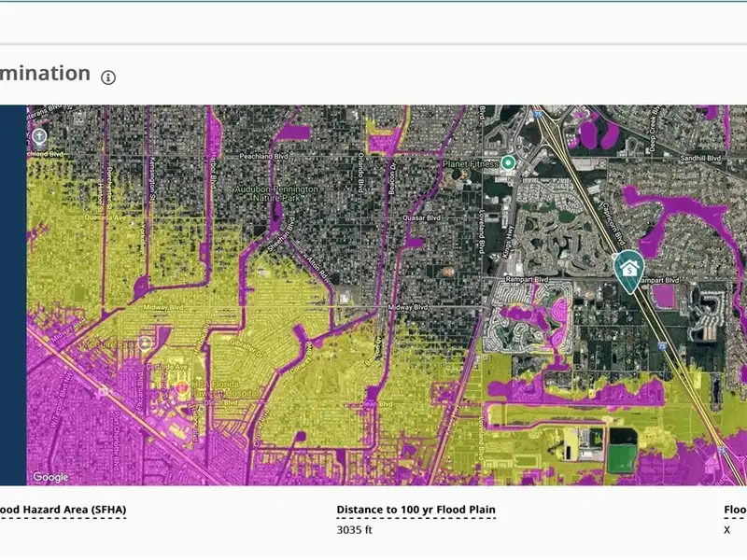The height and width of the screenshot is (560, 747).
Task: Click the I-75 highway shield at map top
Action: tap(539, 115)
